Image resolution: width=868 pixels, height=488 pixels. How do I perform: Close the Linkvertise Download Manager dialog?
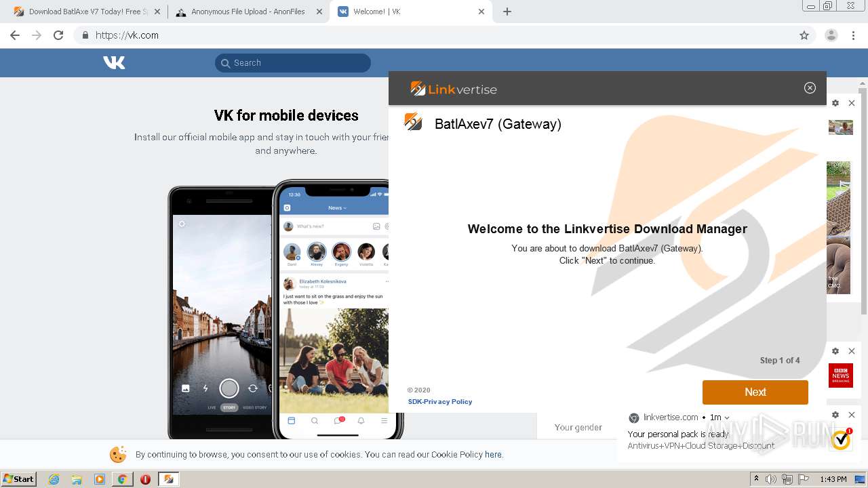point(810,88)
